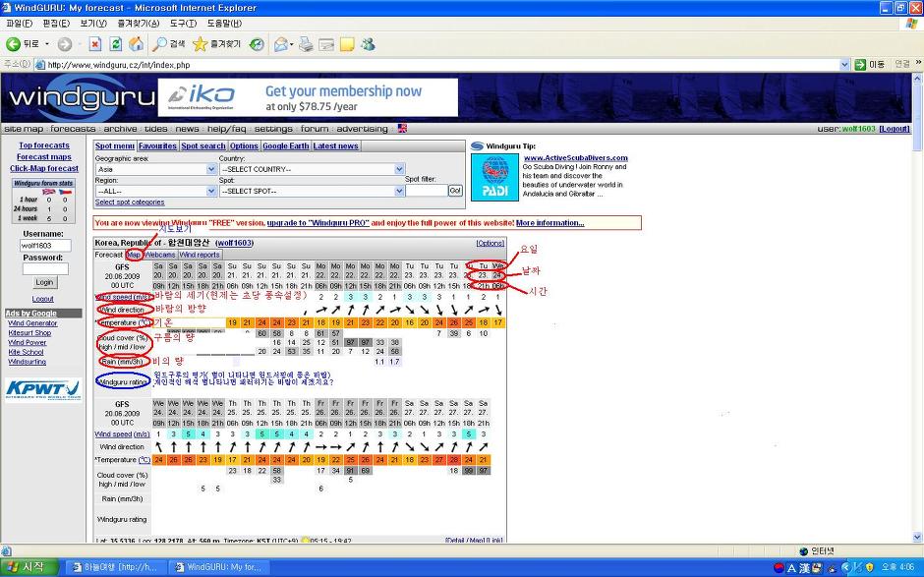Click the 이동 Go button beside address bar

tap(870, 64)
